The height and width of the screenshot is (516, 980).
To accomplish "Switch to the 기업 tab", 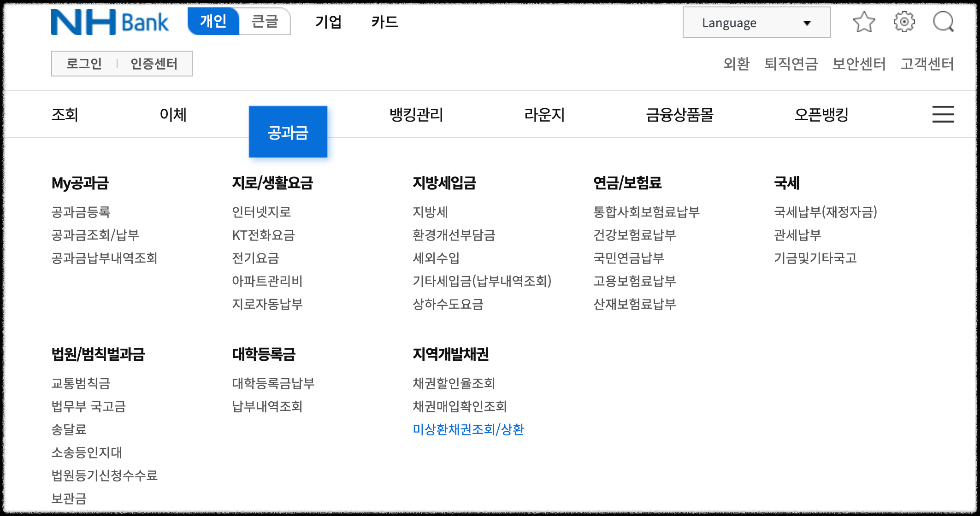I will [328, 22].
